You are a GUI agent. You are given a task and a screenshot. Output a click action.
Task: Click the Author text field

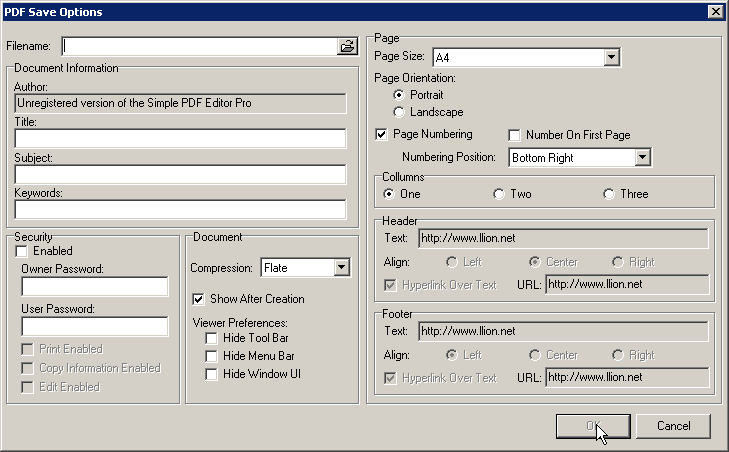click(180, 103)
